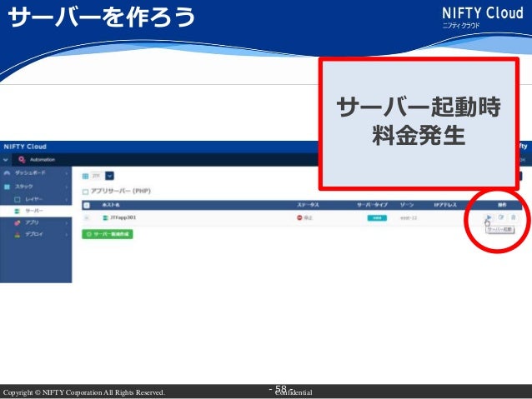Click the Automation gear icon in the top bar
Image resolution: width=532 pixels, height=399 pixels.
tap(22, 159)
